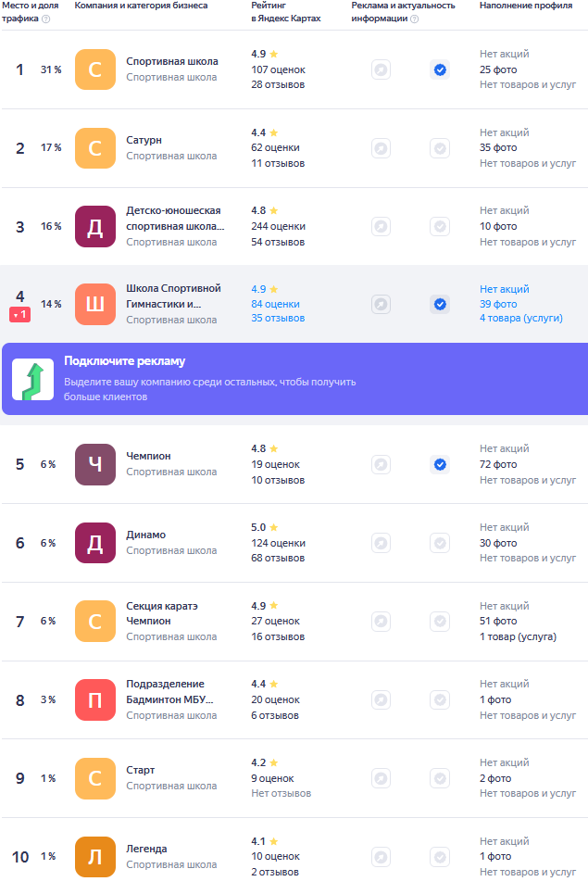Click the traffic share 17 %
The width and height of the screenshot is (588, 894).
(51, 147)
